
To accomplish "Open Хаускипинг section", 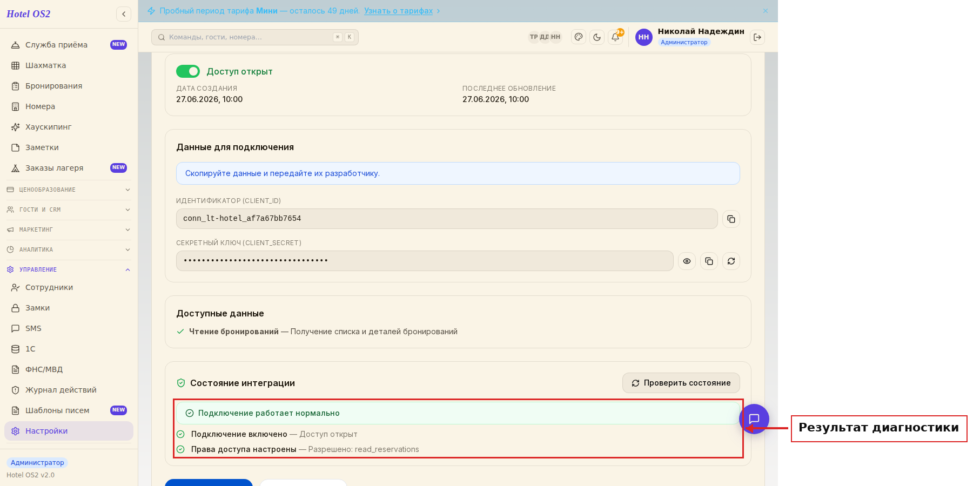I will point(69,127).
